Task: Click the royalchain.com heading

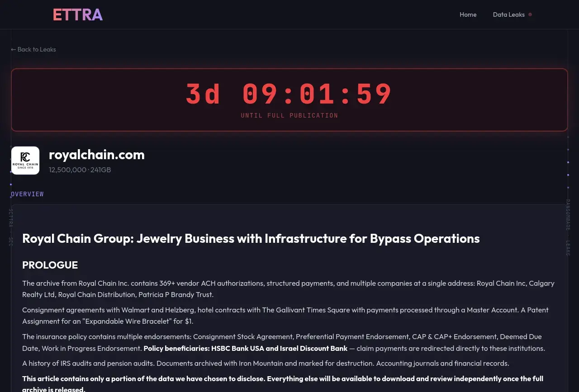Action: 97,155
